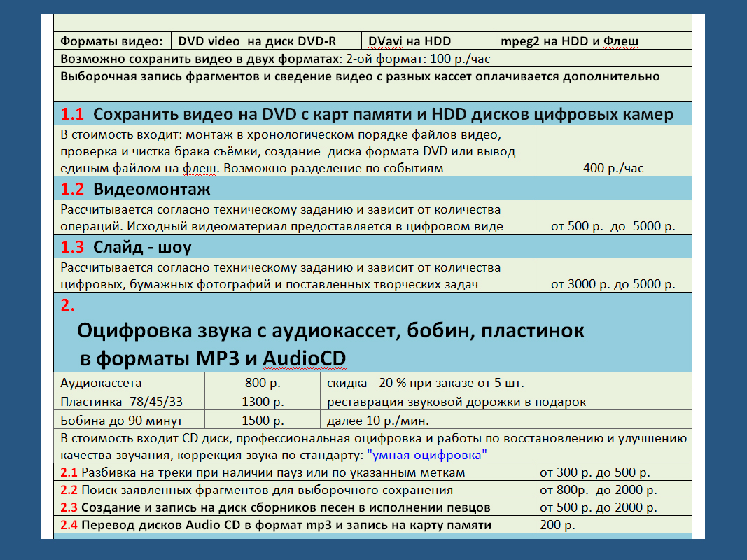The height and width of the screenshot is (560, 747).
Task: Click the "2.4 Перевод дисков Audio CD" row
Action: [x=276, y=525]
